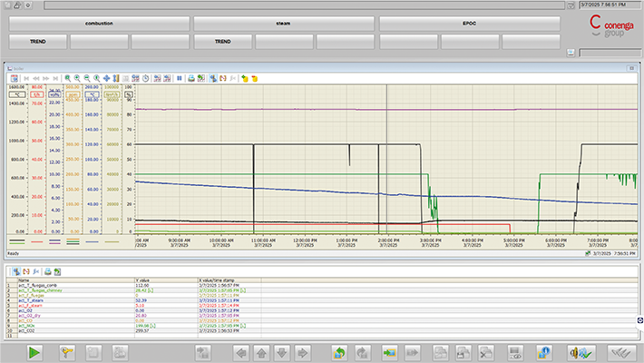Export ruler table data icon
Screen dimensions: 644x363
pos(57,271)
